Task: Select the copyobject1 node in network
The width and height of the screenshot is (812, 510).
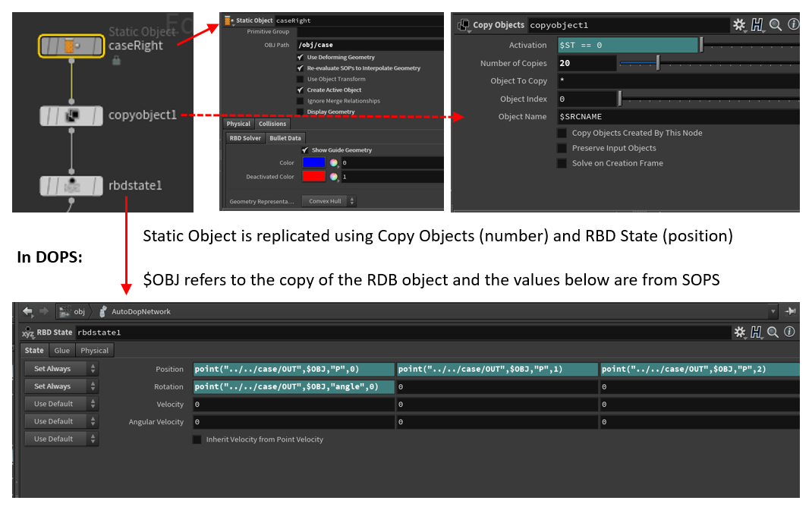Action: point(71,115)
